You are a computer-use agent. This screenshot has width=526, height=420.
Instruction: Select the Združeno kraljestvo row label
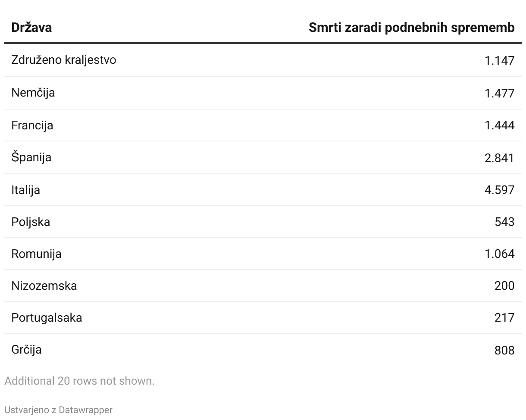[64, 60]
